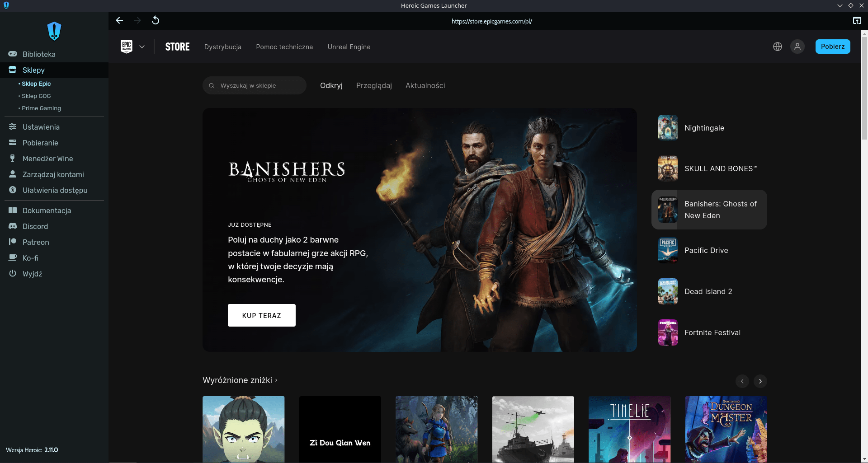Click the Zarządzaj kontami user icon
The height and width of the screenshot is (463, 868).
13,174
